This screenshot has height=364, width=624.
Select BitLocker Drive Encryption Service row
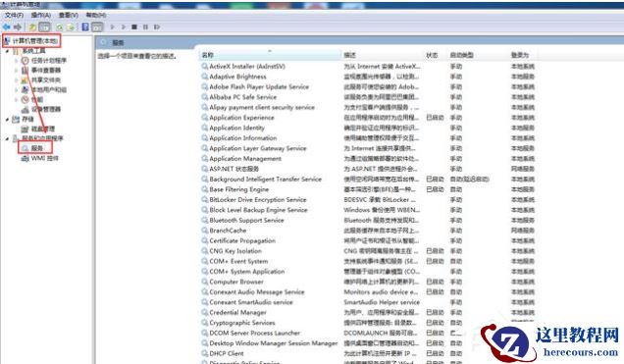(x=368, y=200)
